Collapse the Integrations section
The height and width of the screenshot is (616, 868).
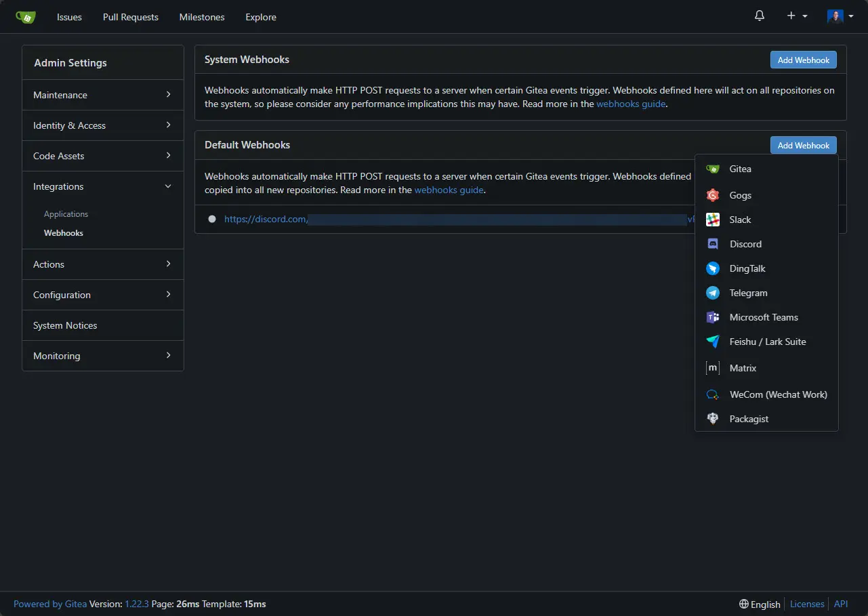point(102,186)
